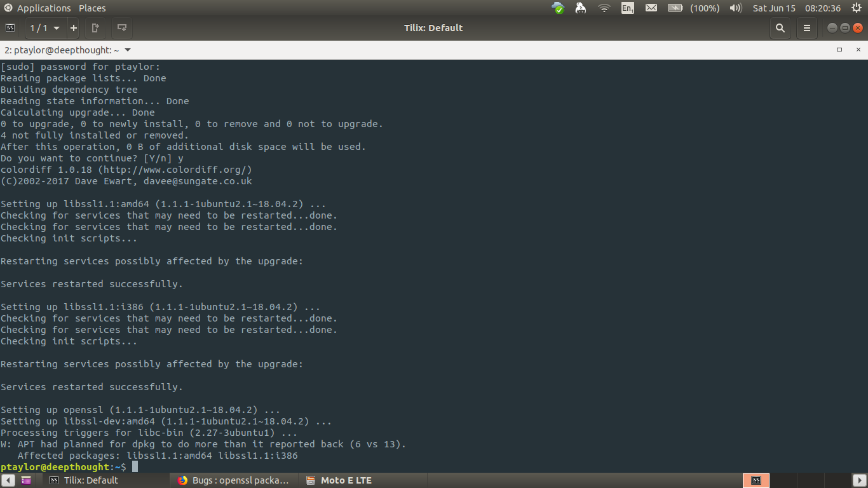Click line 'Reading package lists... Done'
Image resolution: width=868 pixels, height=488 pixels.
[83, 78]
